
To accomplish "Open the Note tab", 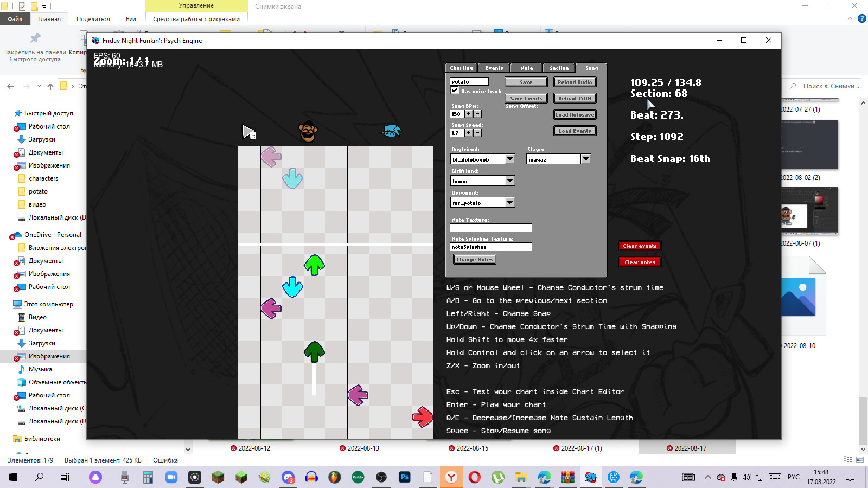I will coord(526,68).
